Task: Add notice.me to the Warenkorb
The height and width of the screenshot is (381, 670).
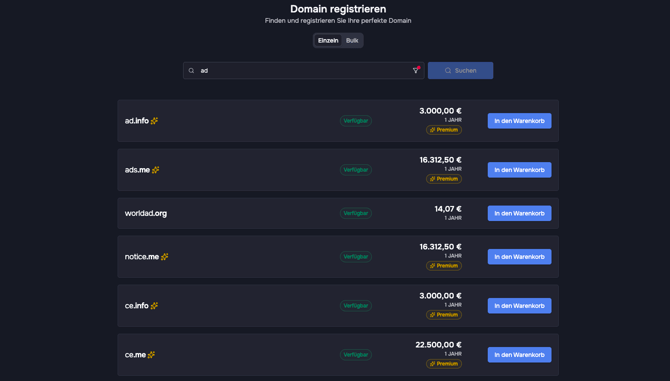Action: [x=520, y=257]
